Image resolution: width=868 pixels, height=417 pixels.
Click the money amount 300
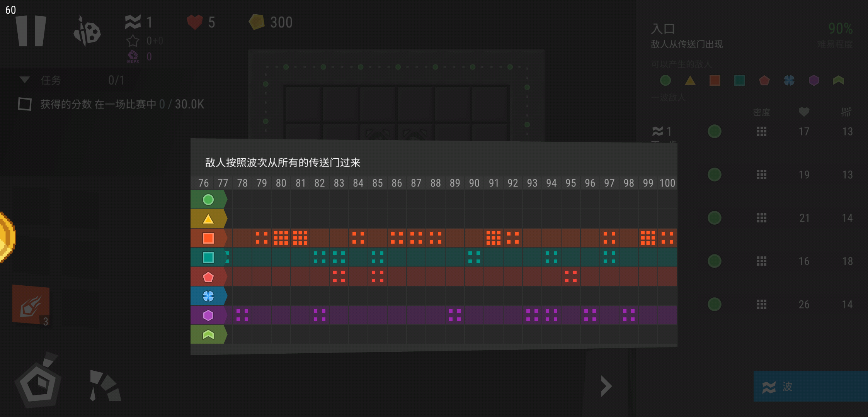281,22
